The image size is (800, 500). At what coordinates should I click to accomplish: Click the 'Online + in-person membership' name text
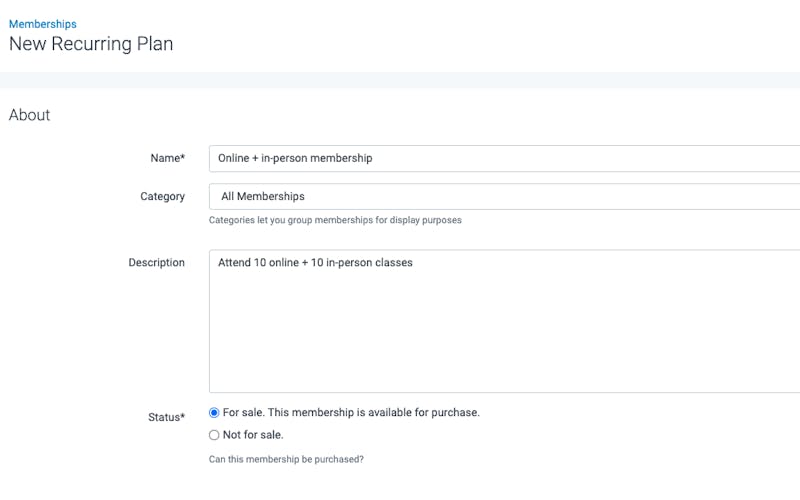pyautogui.click(x=295, y=158)
